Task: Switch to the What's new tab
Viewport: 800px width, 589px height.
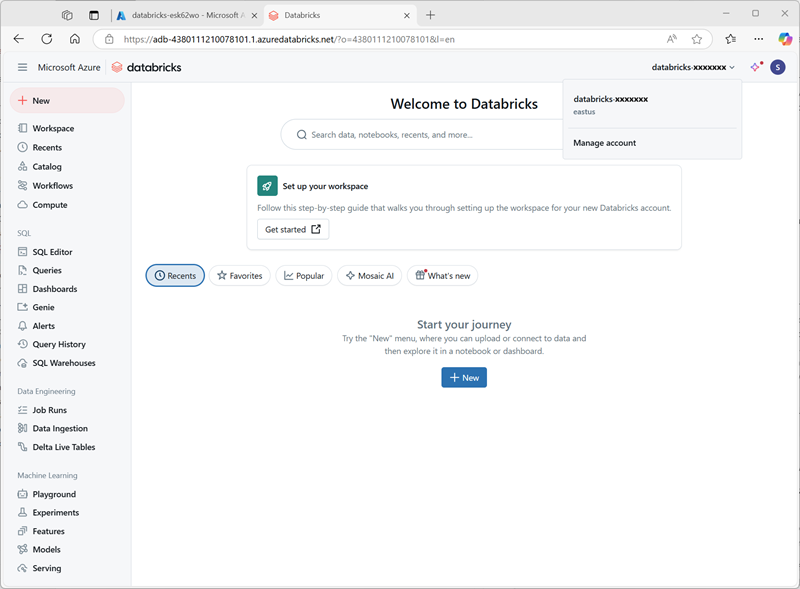Action: pyautogui.click(x=442, y=276)
